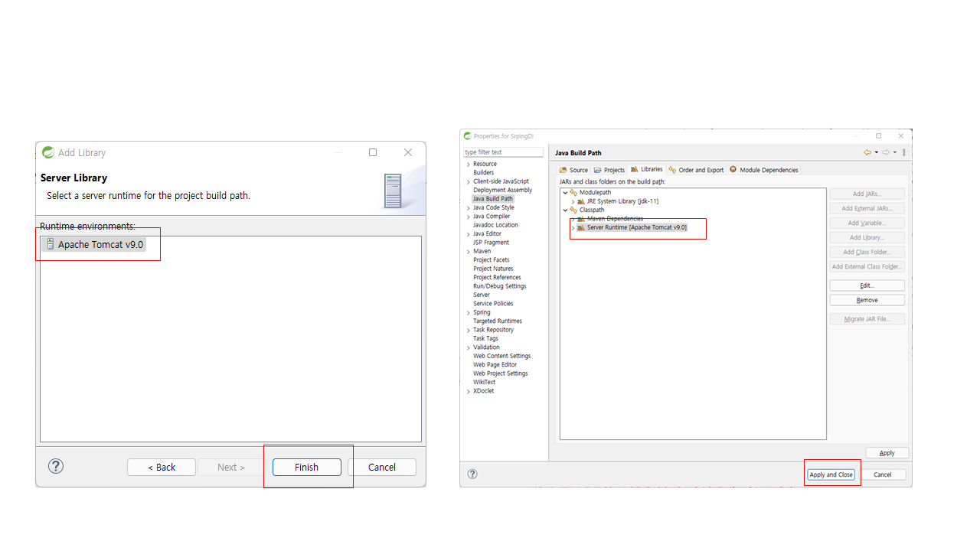Screen dimensions: 980x551
Task: Switch to the Libraries tab
Action: tap(646, 170)
